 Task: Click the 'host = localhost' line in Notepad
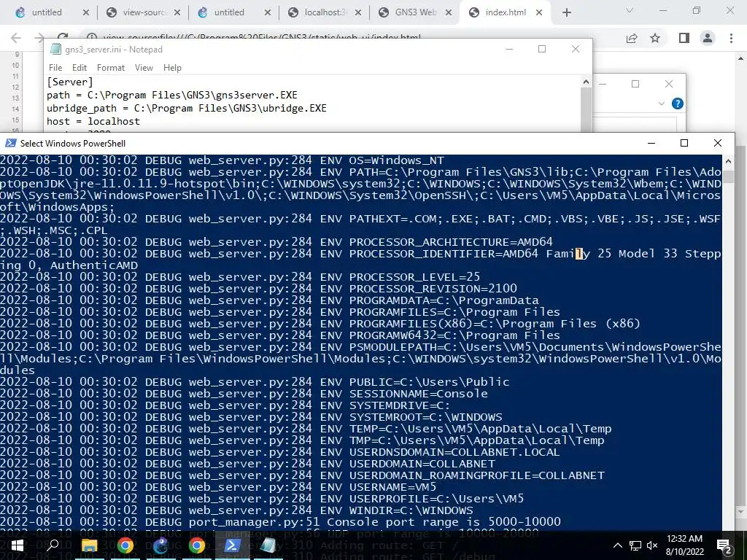point(93,122)
